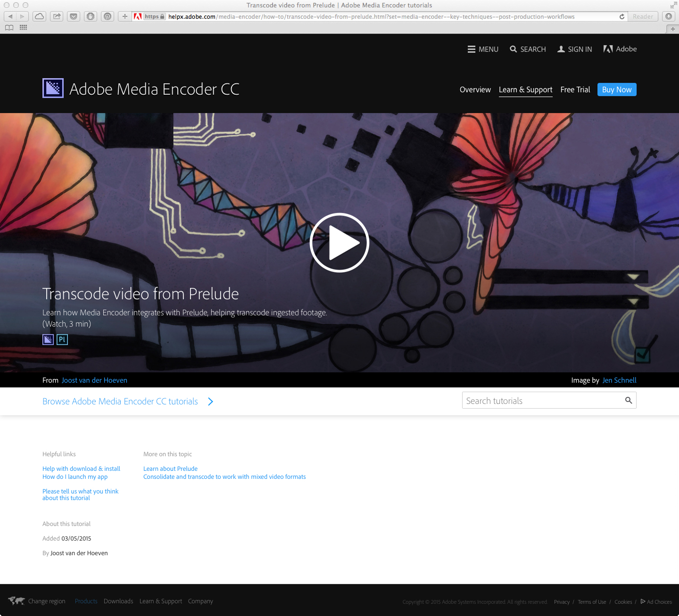Image resolution: width=679 pixels, height=616 pixels.
Task: Submit search with the magnifier icon
Action: (x=629, y=400)
